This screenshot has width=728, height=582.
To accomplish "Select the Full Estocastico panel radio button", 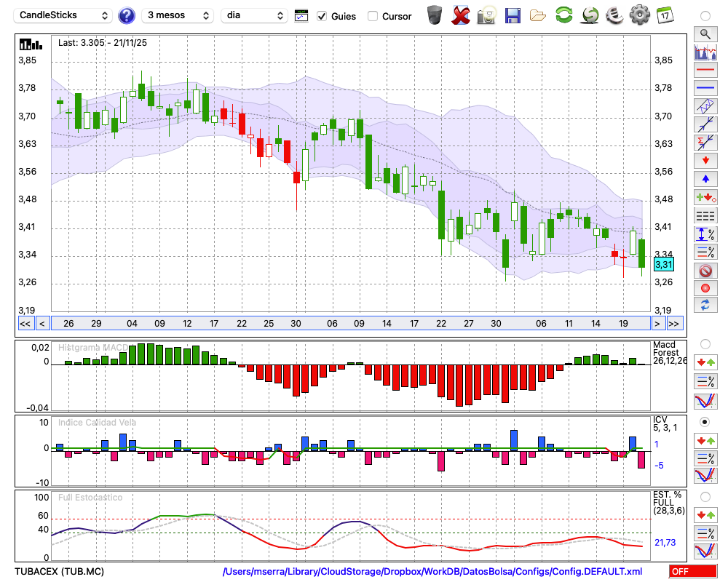I will [x=705, y=497].
